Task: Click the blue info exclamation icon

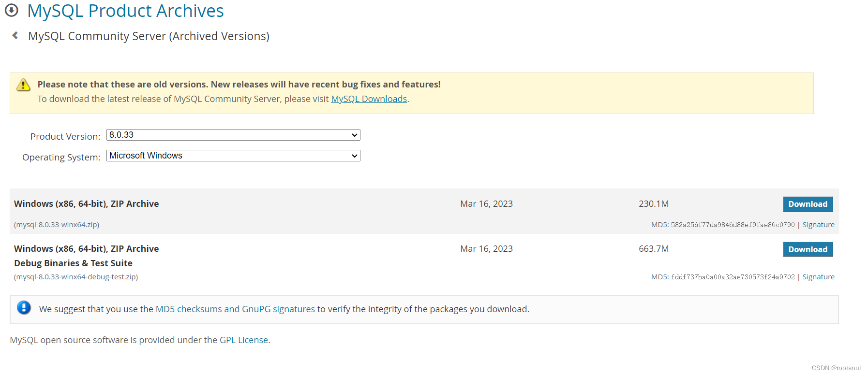Action: 24,308
